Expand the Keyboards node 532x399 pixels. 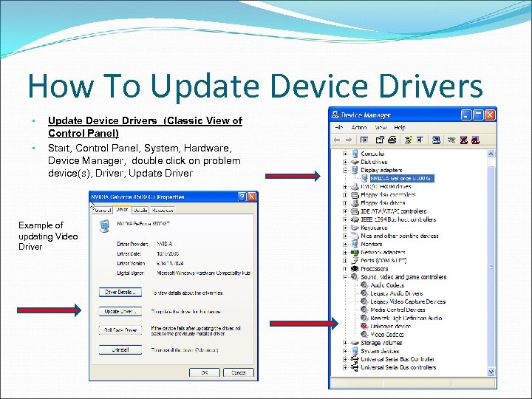pos(345,228)
